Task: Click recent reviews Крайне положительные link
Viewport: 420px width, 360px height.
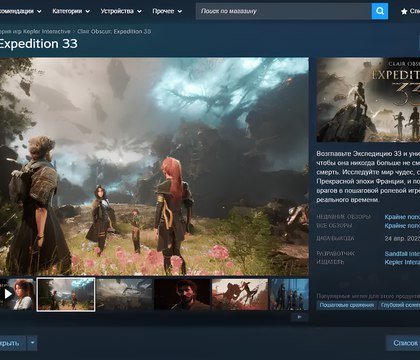Action: click(402, 217)
